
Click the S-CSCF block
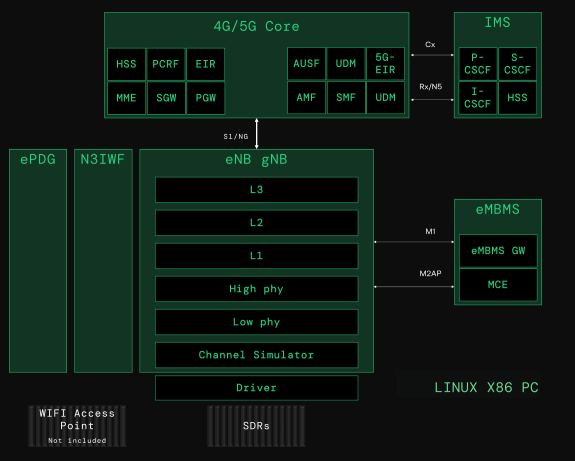pyautogui.click(x=517, y=64)
